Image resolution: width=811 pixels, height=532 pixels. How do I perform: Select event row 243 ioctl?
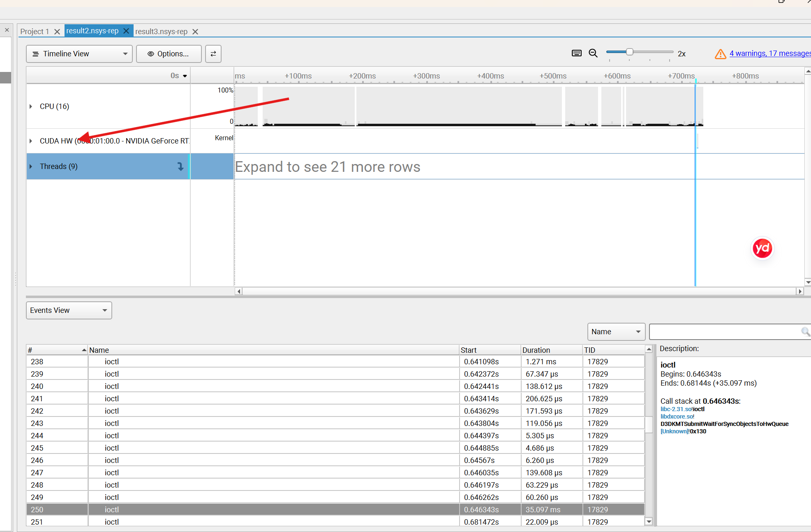coord(335,423)
